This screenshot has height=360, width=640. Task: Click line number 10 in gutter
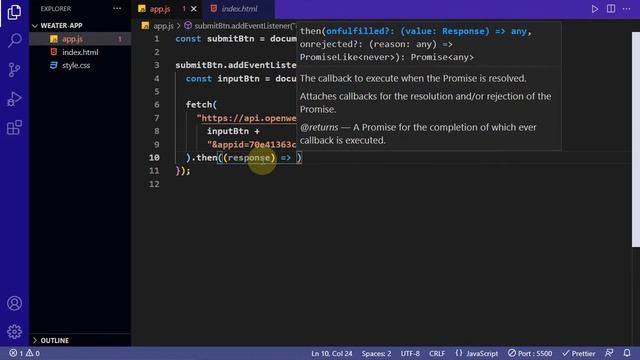click(x=154, y=158)
